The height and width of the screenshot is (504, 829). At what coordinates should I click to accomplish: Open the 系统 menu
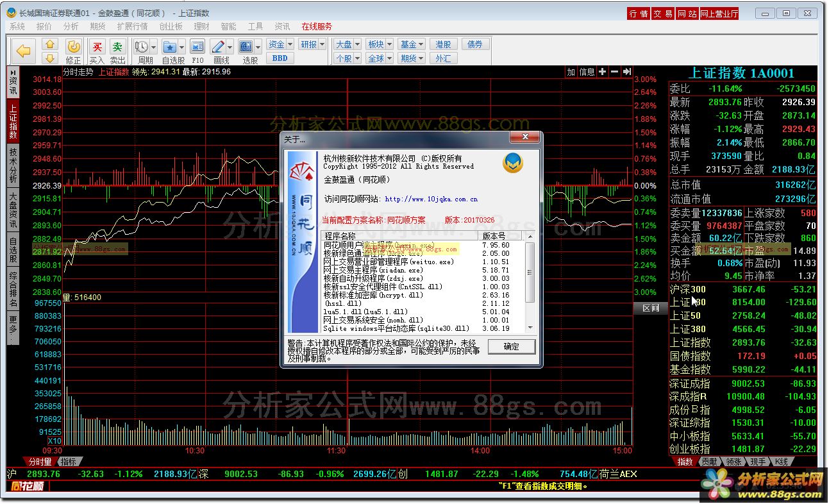[x=17, y=26]
